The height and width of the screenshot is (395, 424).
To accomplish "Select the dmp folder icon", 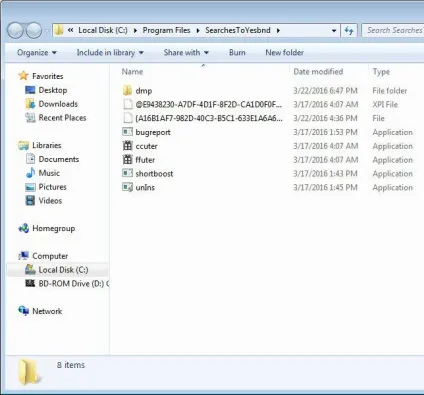I will click(x=127, y=91).
